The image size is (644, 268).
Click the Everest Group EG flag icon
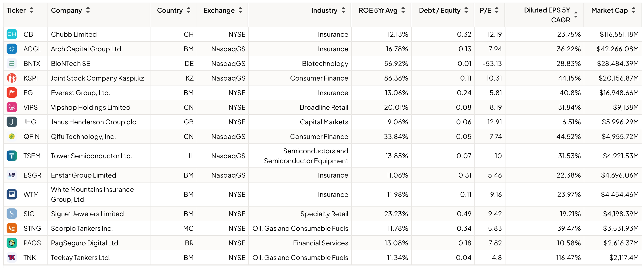[12, 93]
